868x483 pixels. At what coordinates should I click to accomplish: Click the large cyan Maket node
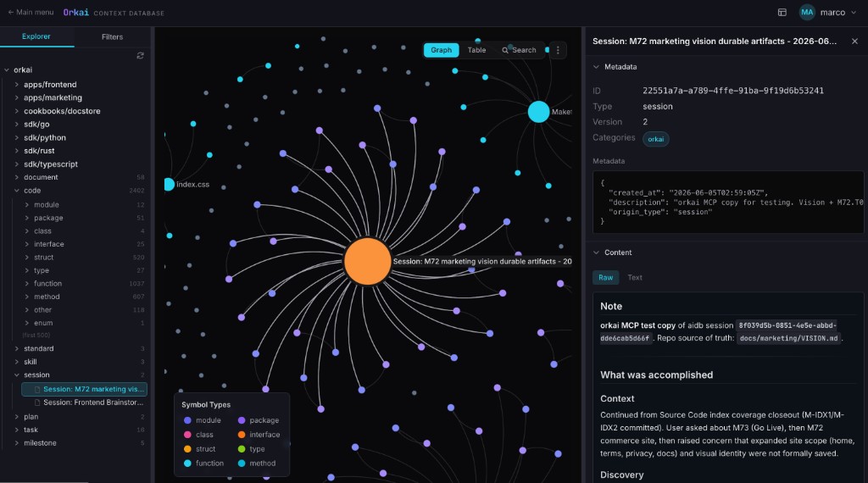coord(538,112)
